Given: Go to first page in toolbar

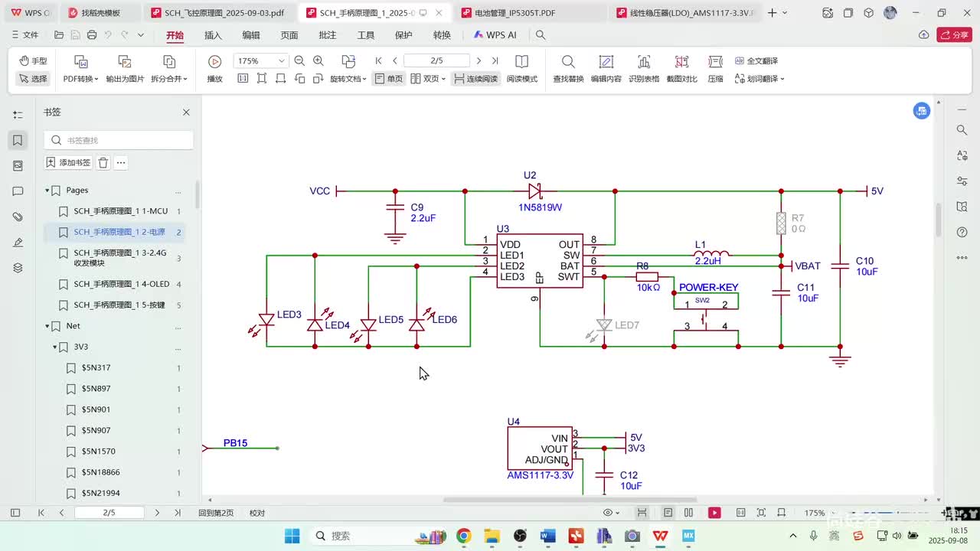Looking at the screenshot, I should (x=379, y=61).
